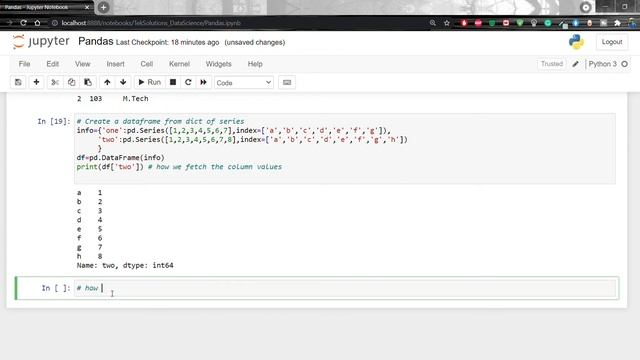This screenshot has height=360, width=640.
Task: Go to the browser home page
Action: pos(37,23)
